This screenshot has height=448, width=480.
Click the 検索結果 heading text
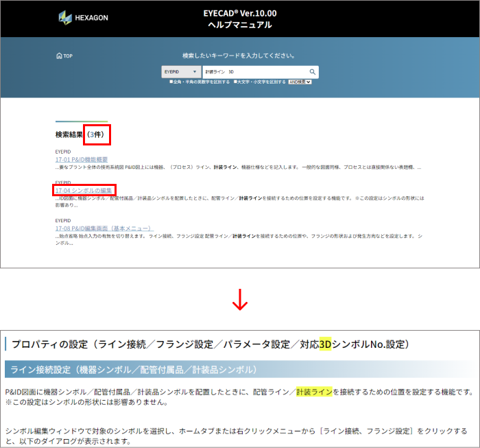pyautogui.click(x=69, y=134)
